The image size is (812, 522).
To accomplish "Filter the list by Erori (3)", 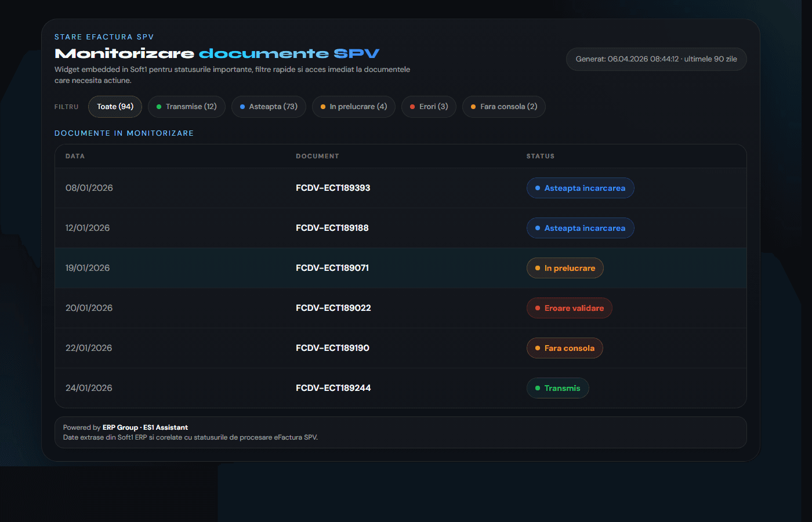I will [x=429, y=107].
